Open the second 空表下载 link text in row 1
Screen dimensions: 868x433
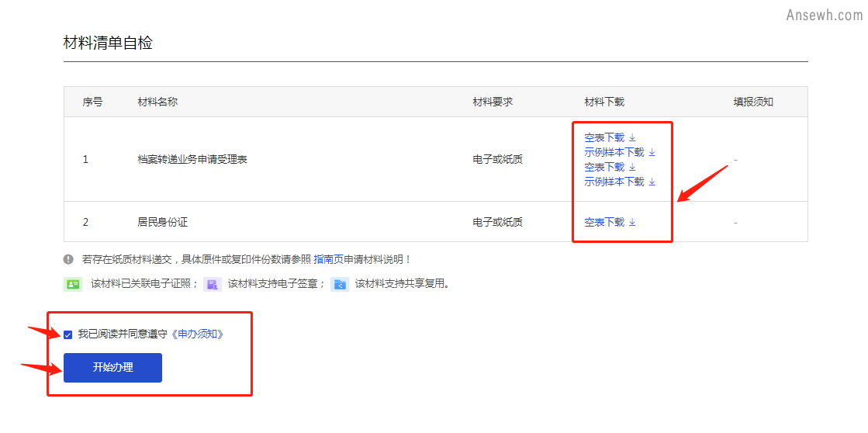[x=603, y=168]
